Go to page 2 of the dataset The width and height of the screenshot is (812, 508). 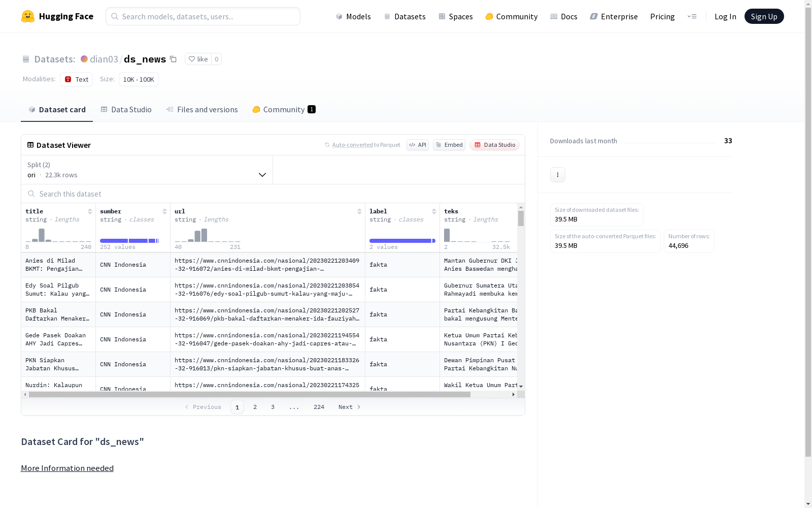255,407
